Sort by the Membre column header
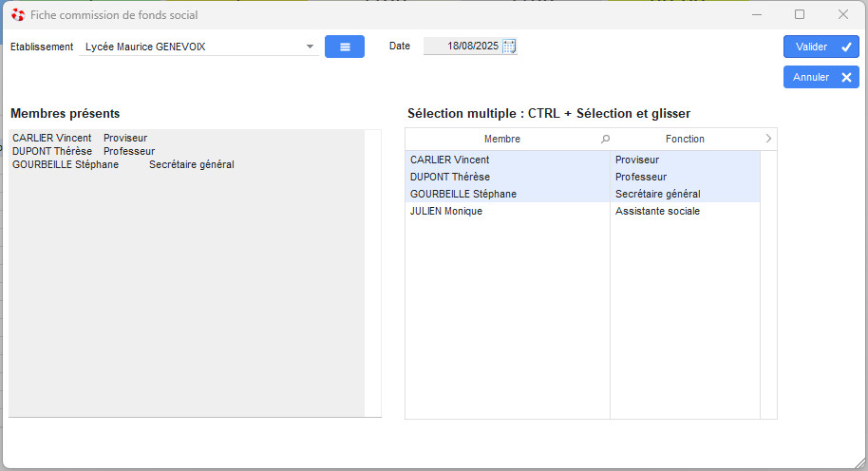The image size is (868, 471). (502, 139)
